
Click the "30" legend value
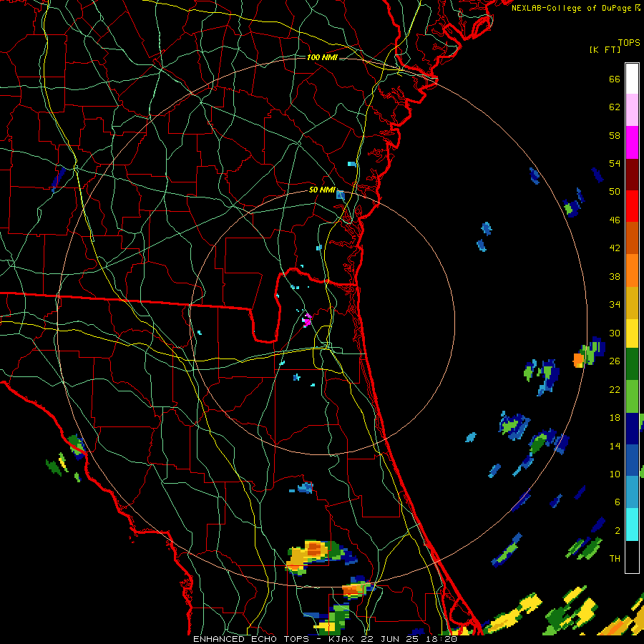click(x=615, y=333)
